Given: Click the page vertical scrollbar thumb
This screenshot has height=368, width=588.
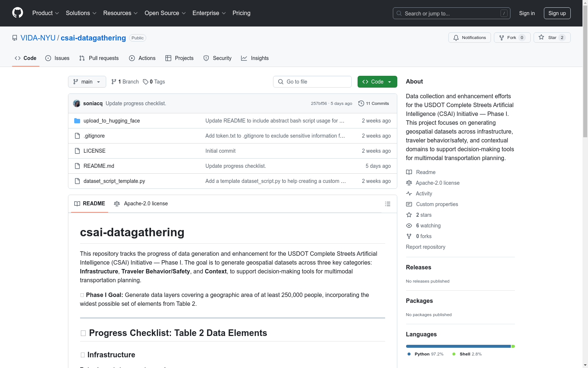Looking at the screenshot, I should click(x=585, y=72).
